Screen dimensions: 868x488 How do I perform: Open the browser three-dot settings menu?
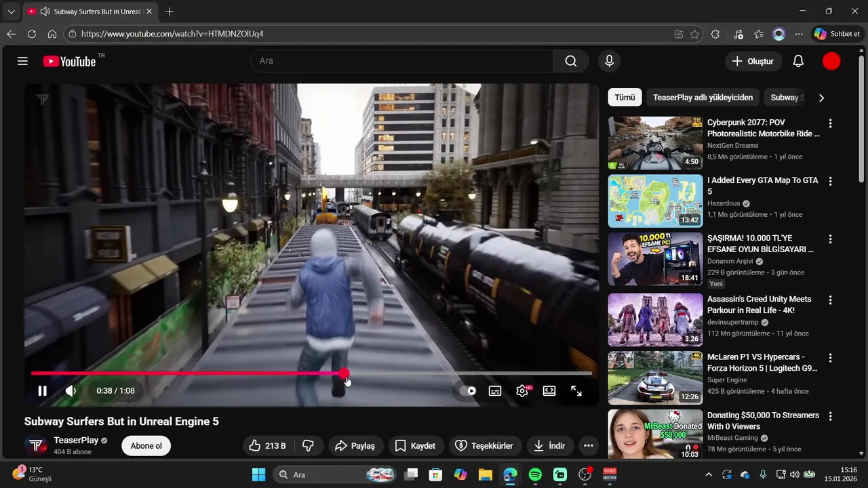click(799, 34)
